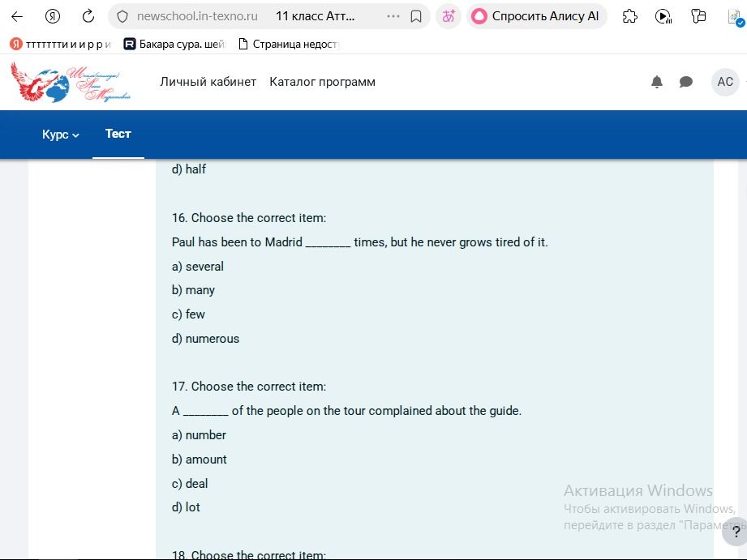Open the Страница недоступна bookmark

coord(290,45)
